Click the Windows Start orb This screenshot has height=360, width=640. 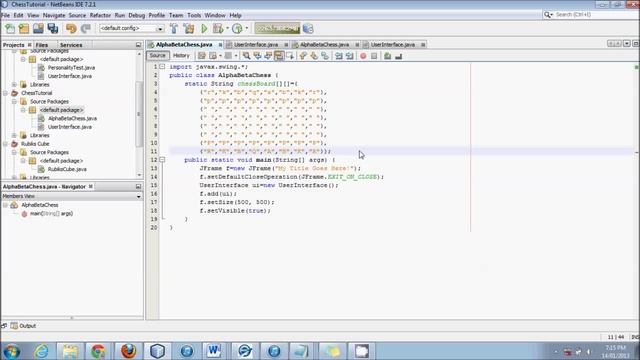(x=12, y=351)
